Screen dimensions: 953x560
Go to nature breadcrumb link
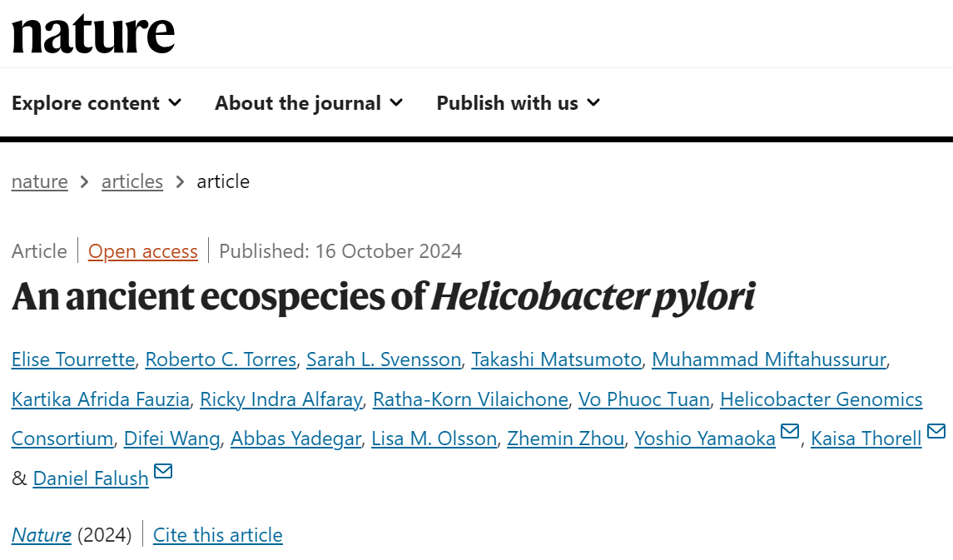pos(40,181)
